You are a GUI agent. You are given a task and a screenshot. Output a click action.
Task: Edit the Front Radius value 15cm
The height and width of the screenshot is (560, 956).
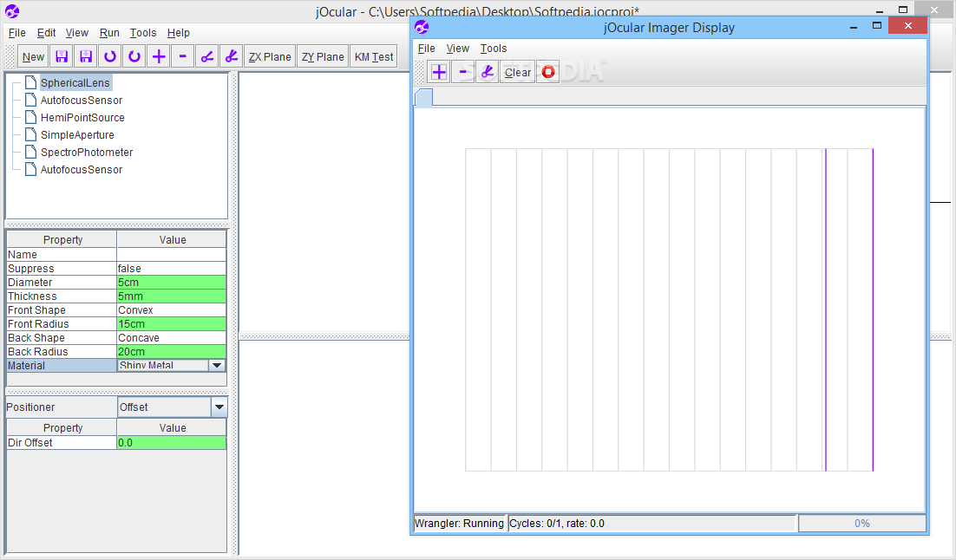[171, 324]
